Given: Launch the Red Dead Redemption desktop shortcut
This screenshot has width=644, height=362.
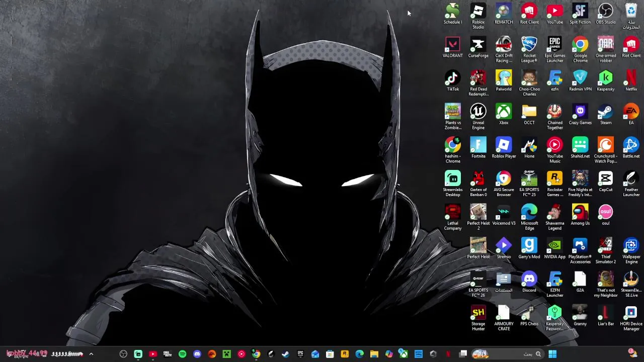Looking at the screenshot, I should 478,83.
